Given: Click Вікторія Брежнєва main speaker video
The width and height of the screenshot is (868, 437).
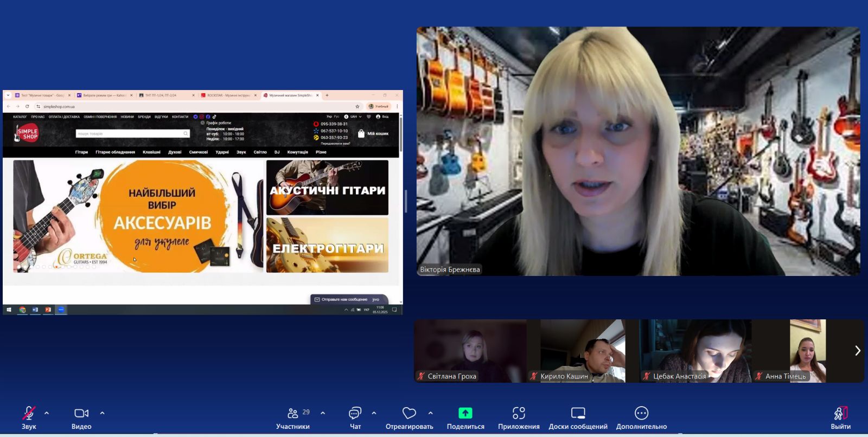Looking at the screenshot, I should (x=638, y=152).
